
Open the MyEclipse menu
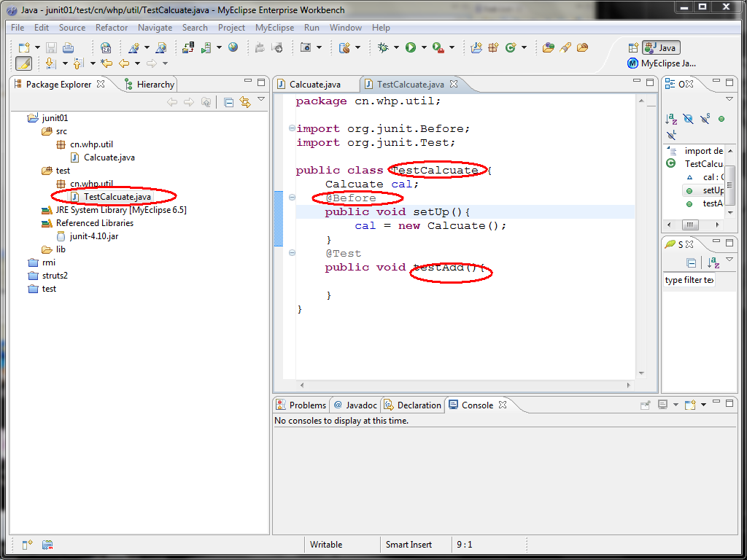(274, 28)
